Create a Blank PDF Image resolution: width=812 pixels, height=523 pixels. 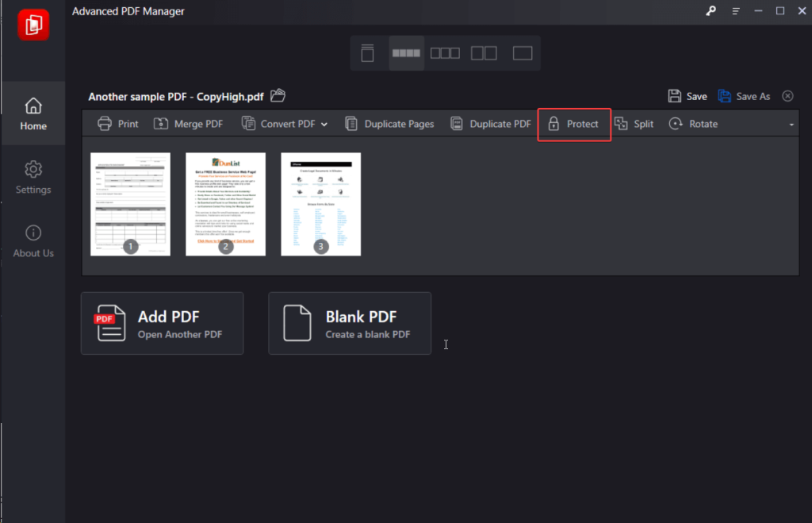350,324
